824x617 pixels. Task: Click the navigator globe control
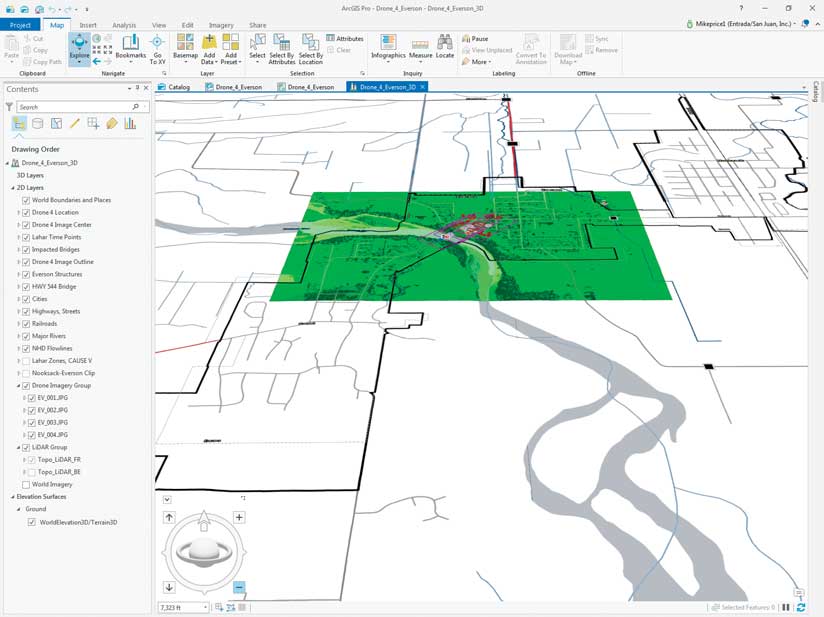tap(204, 551)
